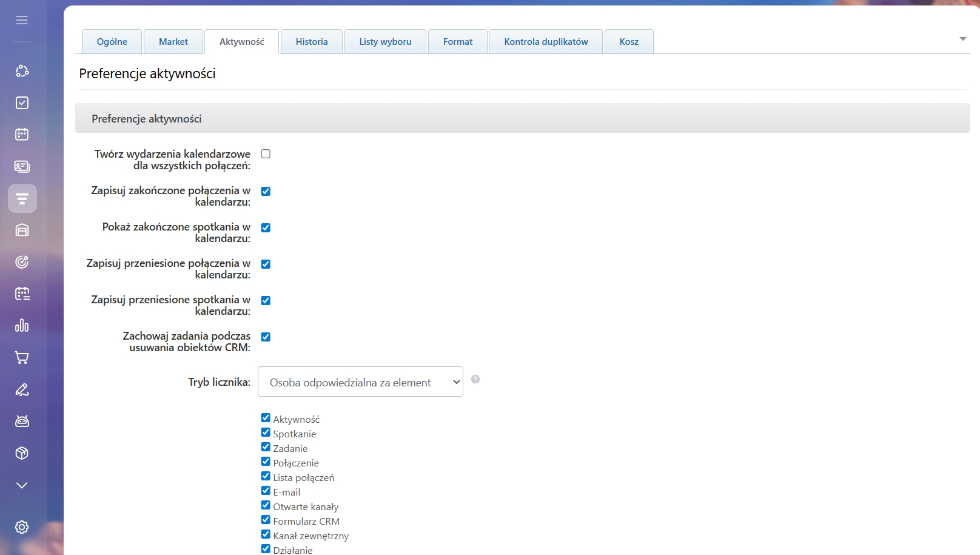Go to the Listy wyboru tab
The width and height of the screenshot is (980, 555).
pyautogui.click(x=385, y=42)
